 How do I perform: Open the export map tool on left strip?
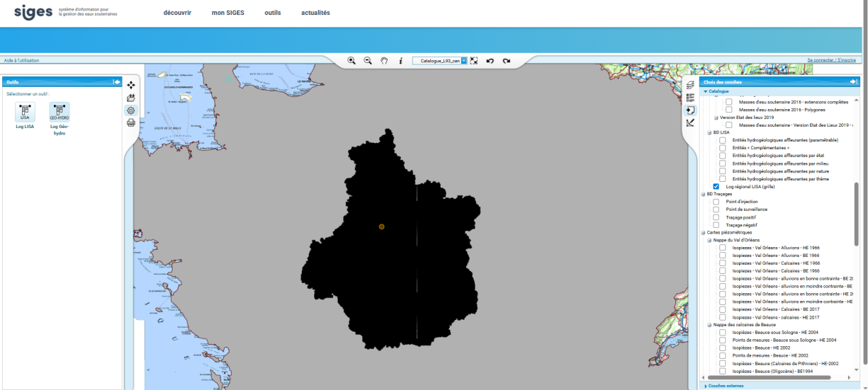click(x=131, y=98)
